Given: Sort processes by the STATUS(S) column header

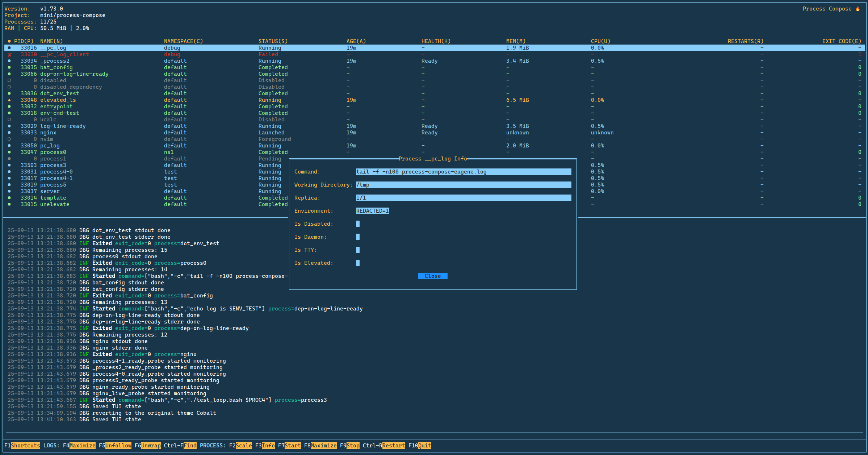Looking at the screenshot, I should [273, 41].
